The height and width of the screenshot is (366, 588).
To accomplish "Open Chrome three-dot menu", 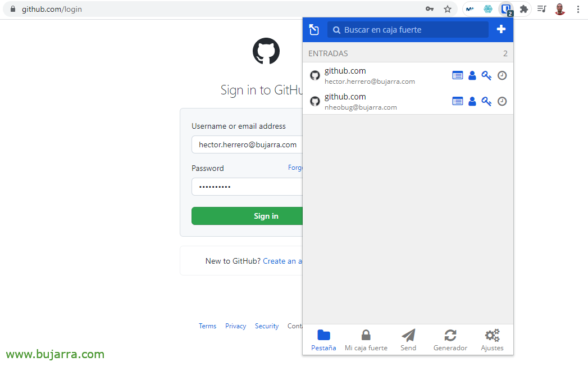I will point(578,9).
